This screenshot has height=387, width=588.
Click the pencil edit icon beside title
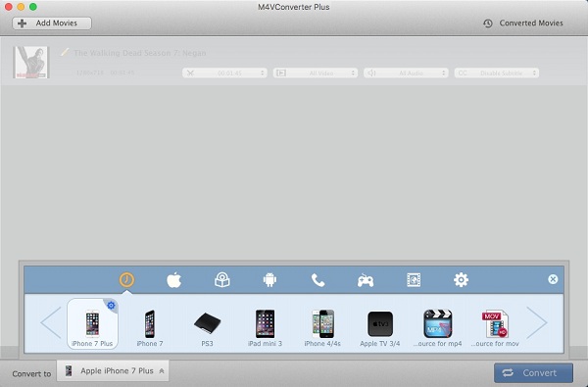[65, 52]
